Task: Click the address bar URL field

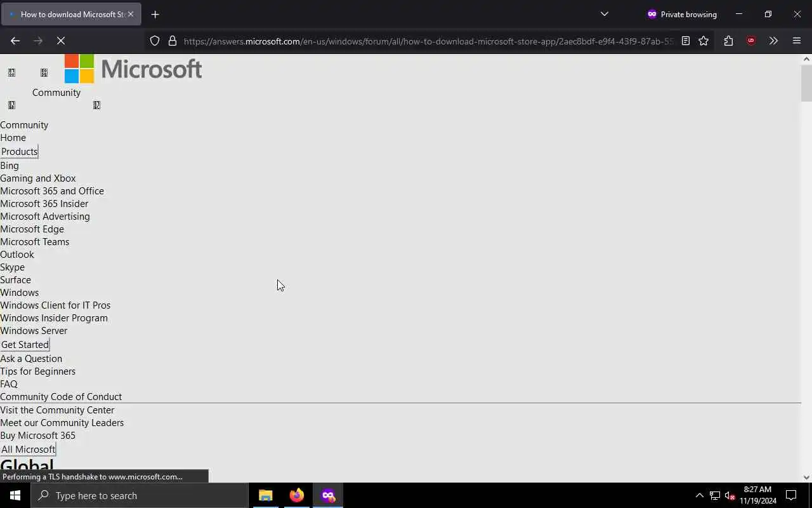Action: click(428, 41)
